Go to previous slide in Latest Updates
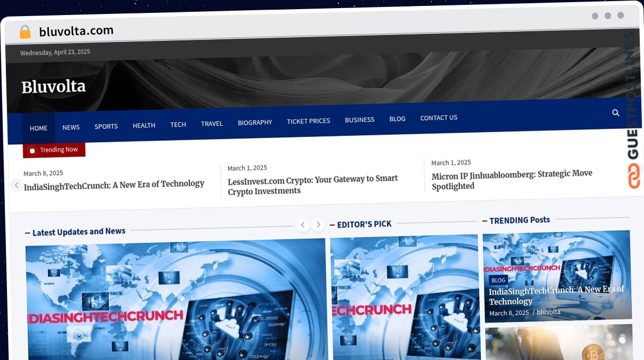 click(303, 225)
